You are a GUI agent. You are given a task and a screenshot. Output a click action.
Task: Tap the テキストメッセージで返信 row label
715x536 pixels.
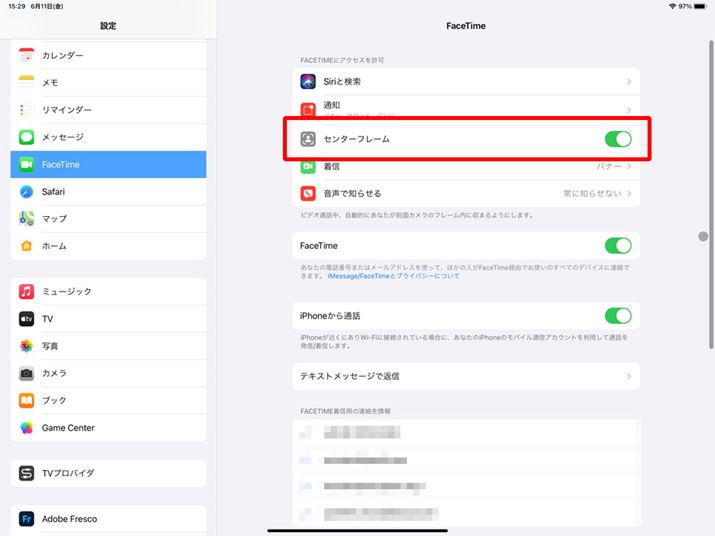tap(349, 376)
